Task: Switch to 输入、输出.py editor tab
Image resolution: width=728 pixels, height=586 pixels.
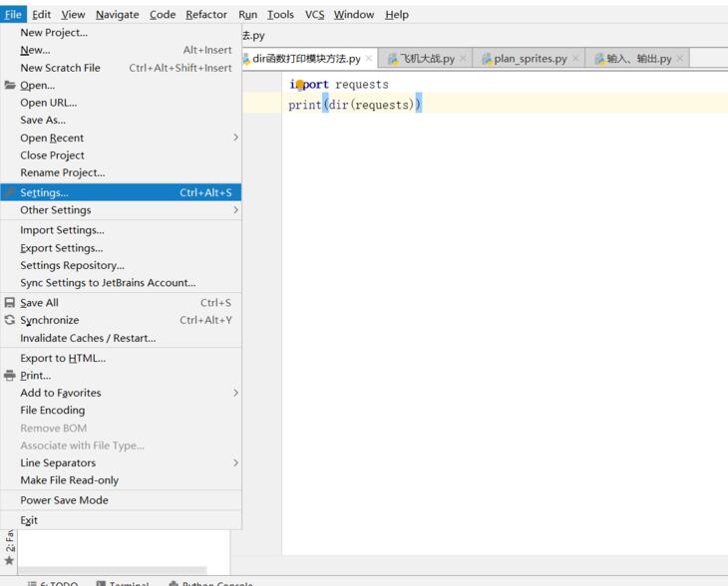Action: 637,59
